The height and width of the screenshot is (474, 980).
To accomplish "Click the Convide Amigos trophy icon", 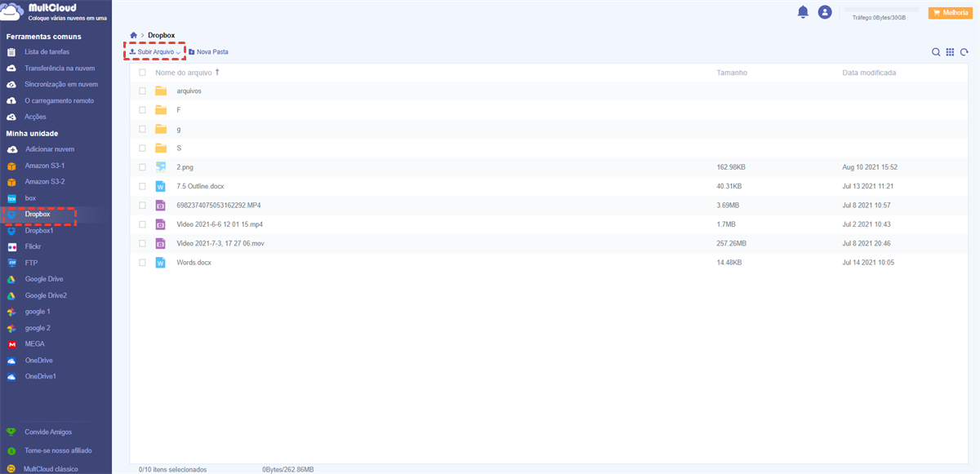I will tap(11, 432).
